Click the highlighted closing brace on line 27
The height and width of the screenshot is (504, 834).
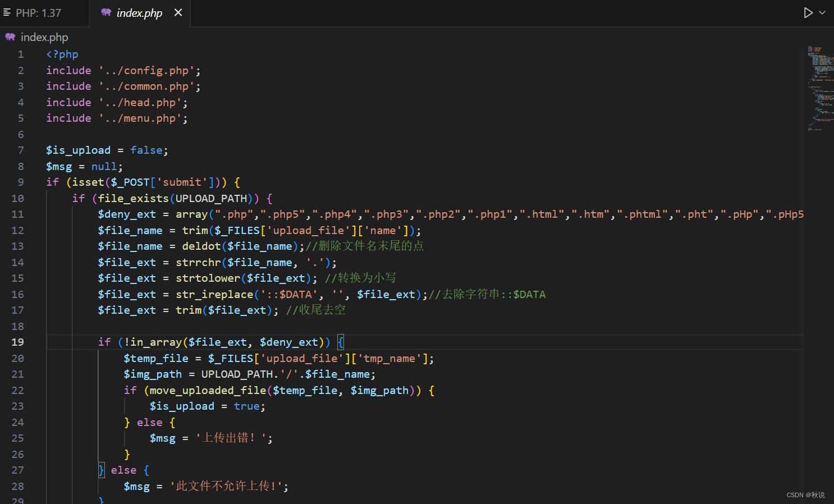[101, 470]
